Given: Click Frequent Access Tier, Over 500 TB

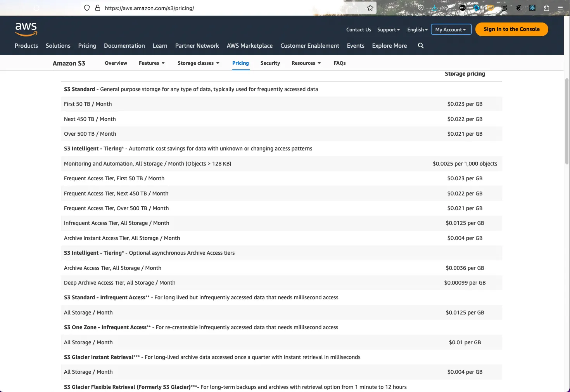Looking at the screenshot, I should click(116, 208).
